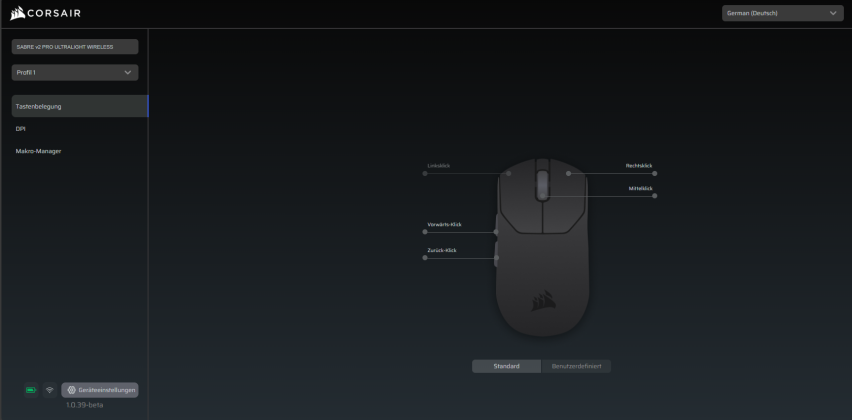This screenshot has width=852, height=420.
Task: Click the SABRE v2 PRO ULTRALIGHT WIRELESS device field
Action: tap(75, 47)
